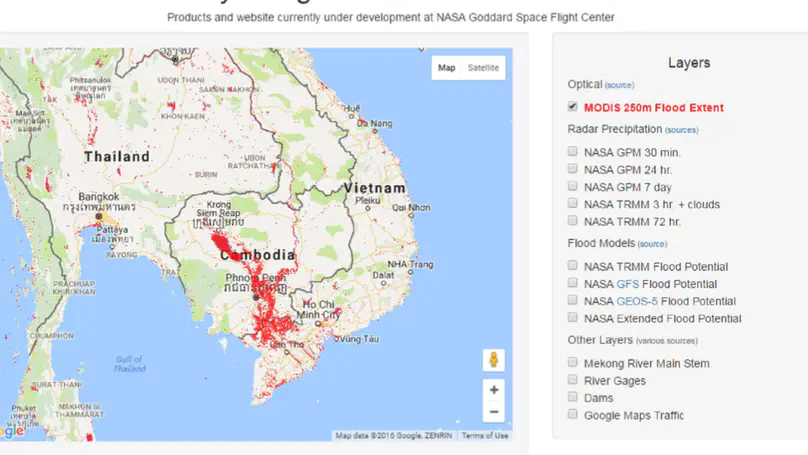Click the Google logo on map

click(x=11, y=431)
